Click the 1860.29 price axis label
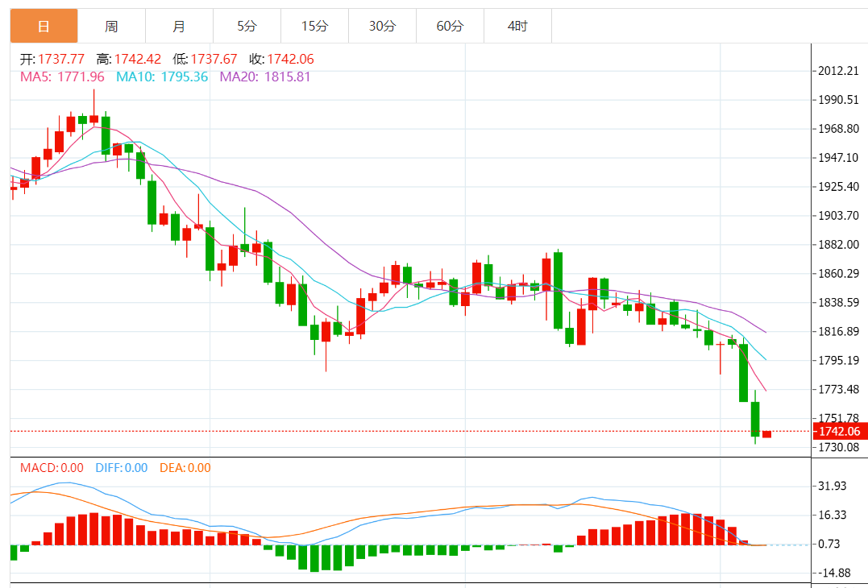868x588 pixels. tap(839, 273)
